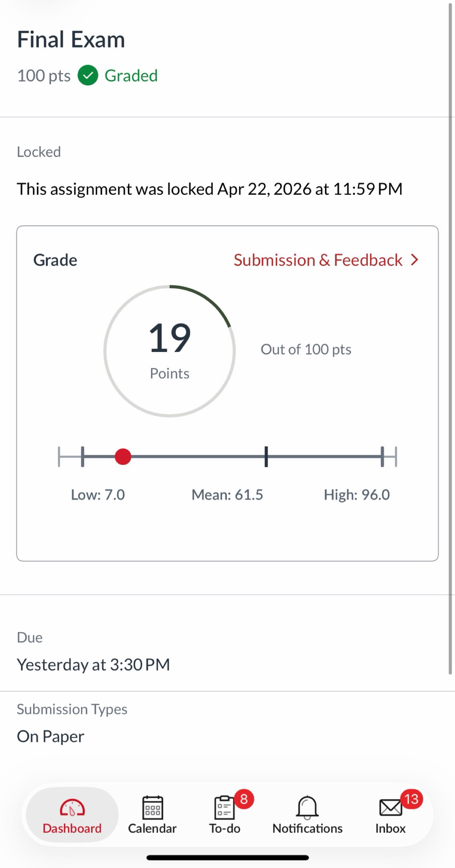455x868 pixels.
Task: Tap the red 8 badge on To-do
Action: pyautogui.click(x=244, y=799)
